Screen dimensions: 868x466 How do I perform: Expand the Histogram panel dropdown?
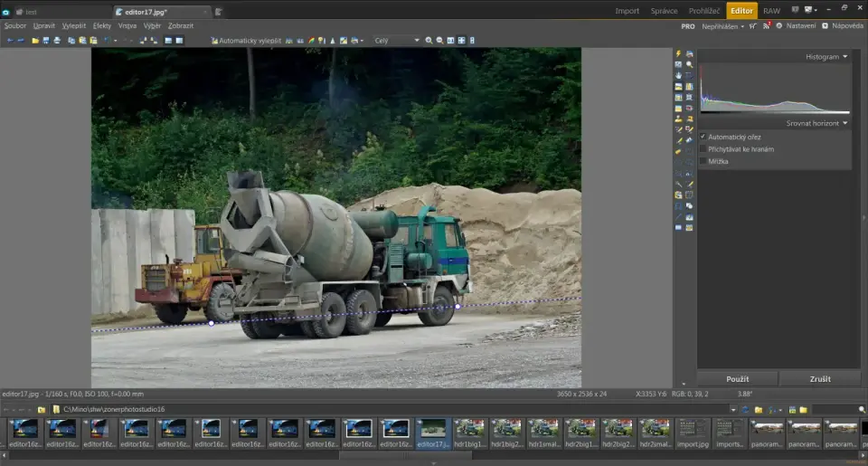tap(844, 57)
